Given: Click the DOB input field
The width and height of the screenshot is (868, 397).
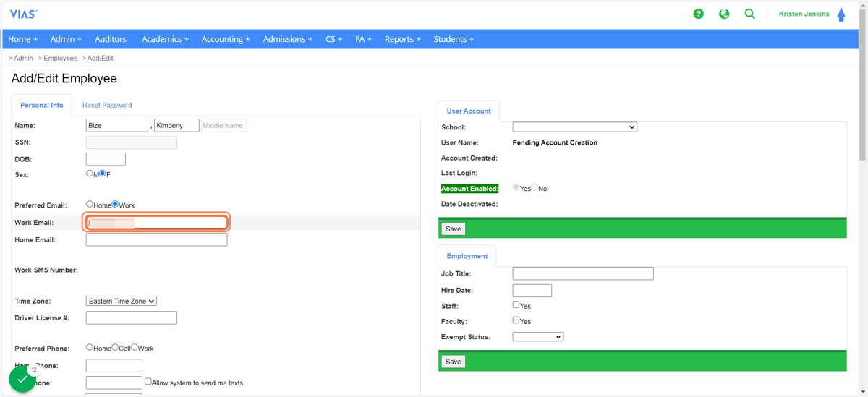Looking at the screenshot, I should (x=106, y=159).
